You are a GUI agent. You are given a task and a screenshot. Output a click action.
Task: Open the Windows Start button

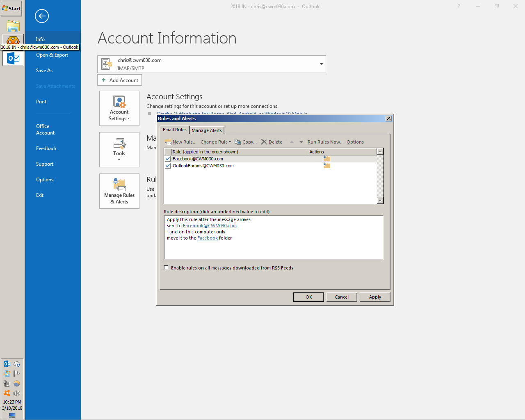pyautogui.click(x=11, y=8)
